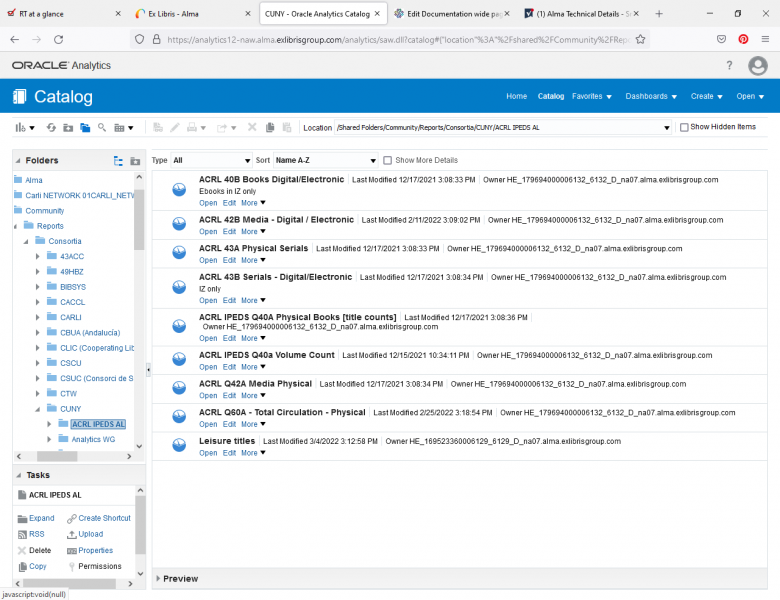Open More menu for Leisure titles
Screen dimensions: 780x600
[253, 453]
